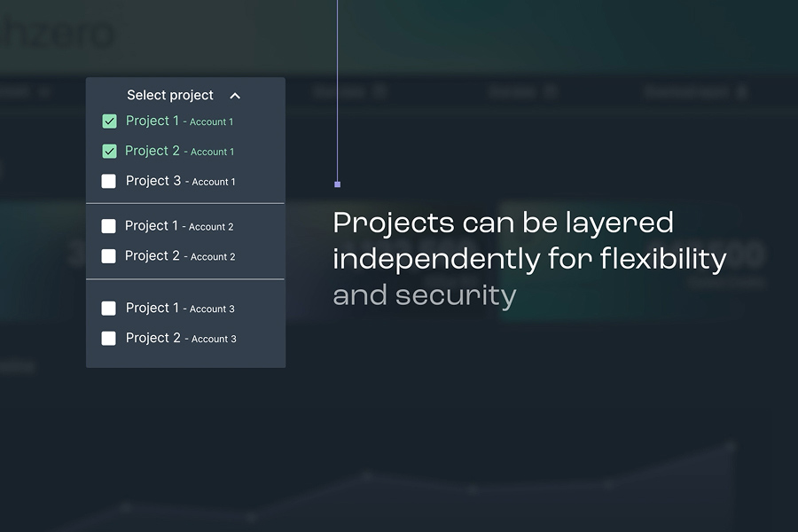Choose the Project 2 - Account 3 label

pos(181,339)
